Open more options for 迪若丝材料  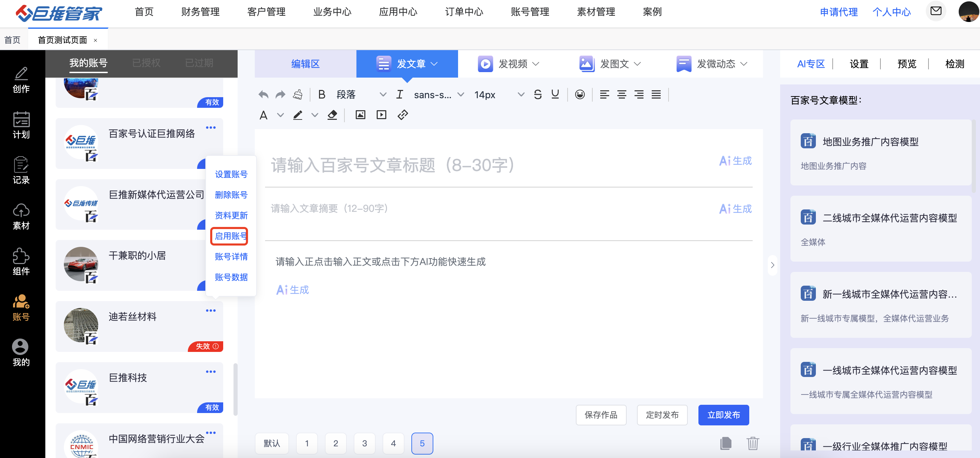click(211, 311)
